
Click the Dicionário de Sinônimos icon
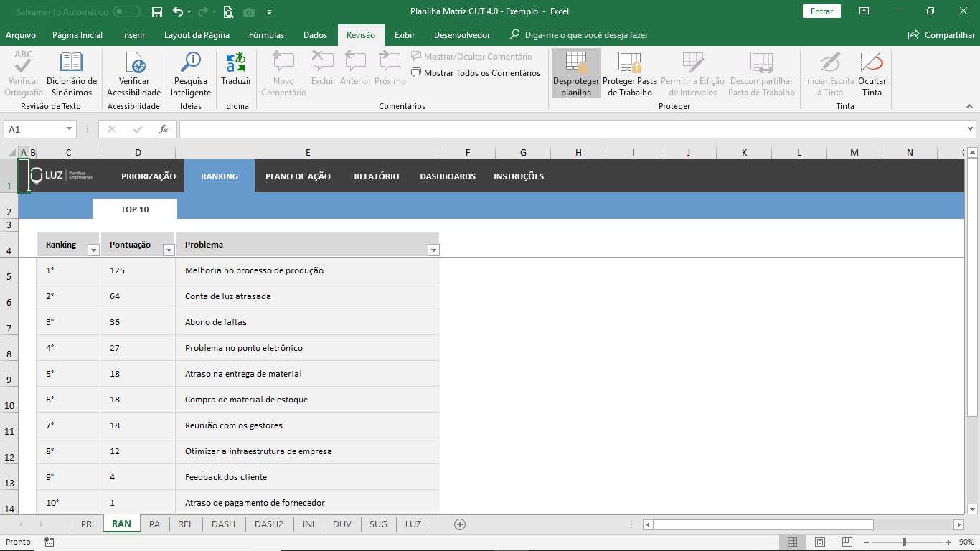click(x=71, y=62)
